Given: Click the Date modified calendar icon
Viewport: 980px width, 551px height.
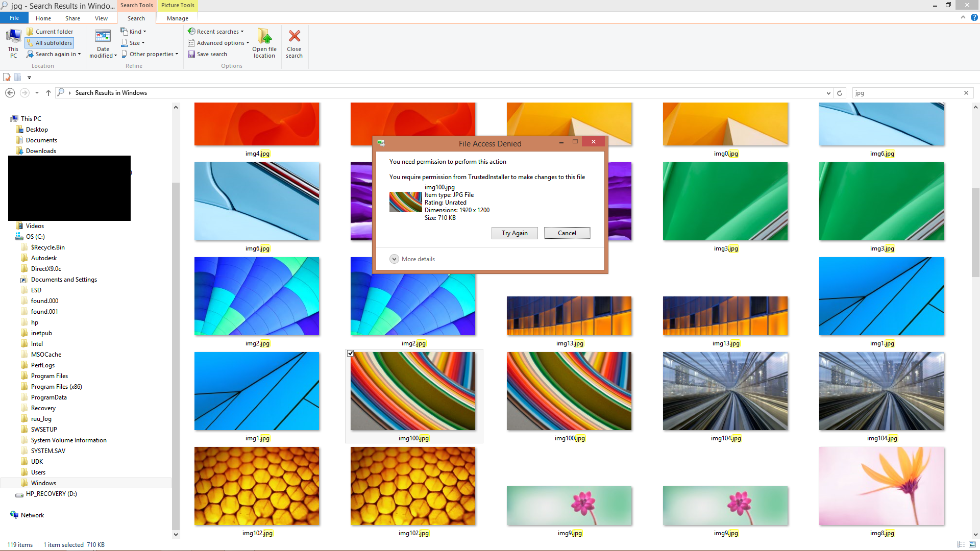Looking at the screenshot, I should (x=103, y=36).
